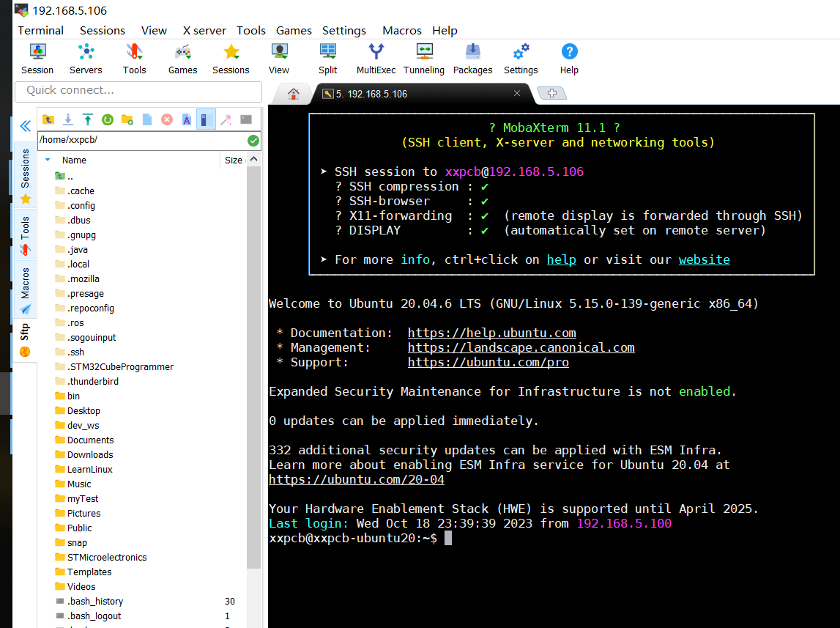Screen dimensions: 840x628
Task: Switch to the Macros side tab
Action: 25,290
